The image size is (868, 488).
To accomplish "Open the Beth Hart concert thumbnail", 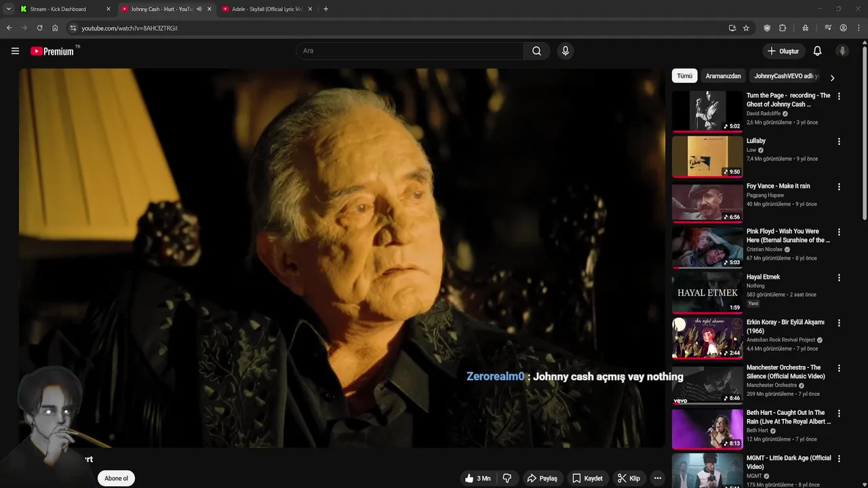I will point(707,429).
